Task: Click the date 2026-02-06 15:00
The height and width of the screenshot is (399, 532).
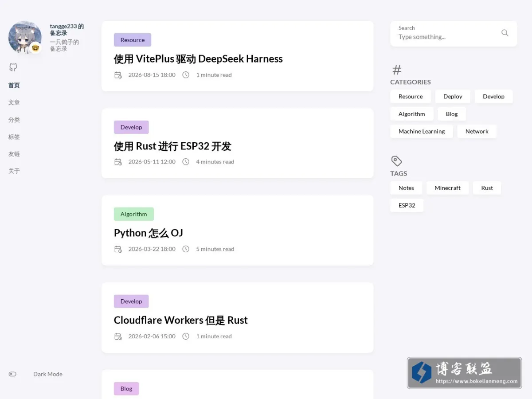Action: [x=152, y=336]
